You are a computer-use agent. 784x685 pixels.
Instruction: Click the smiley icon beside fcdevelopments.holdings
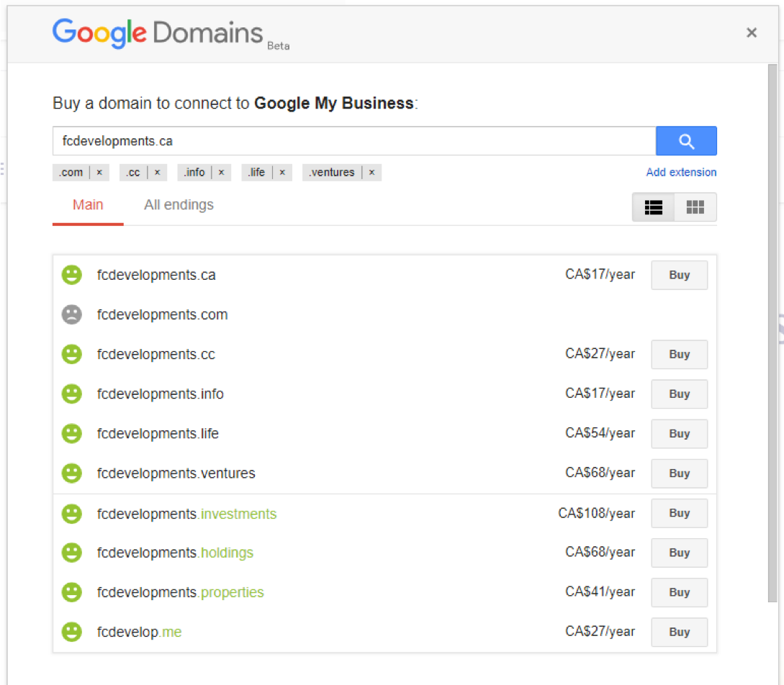(71, 553)
